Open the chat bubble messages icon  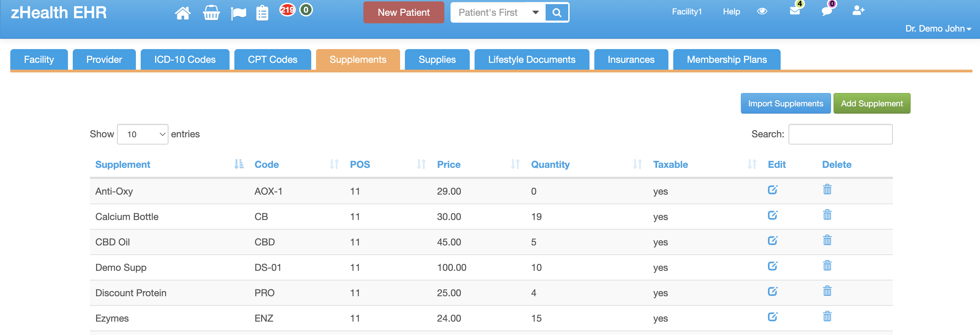tap(826, 11)
